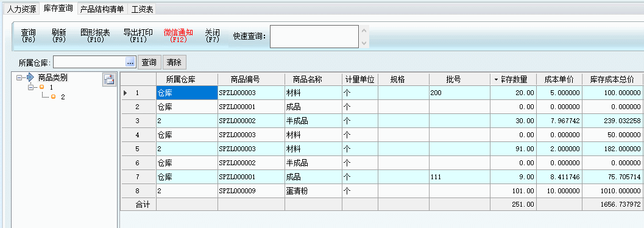The height and width of the screenshot is (228, 644).
Task: Click the up arrow of the quick search box
Action: (364, 31)
